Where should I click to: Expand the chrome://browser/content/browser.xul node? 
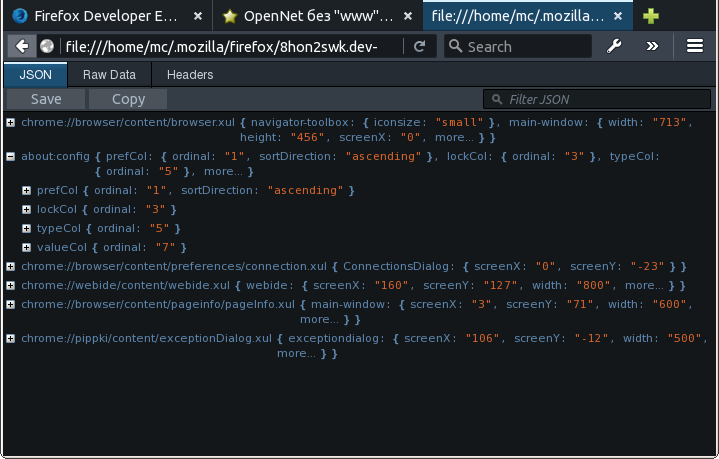pyautogui.click(x=10, y=122)
